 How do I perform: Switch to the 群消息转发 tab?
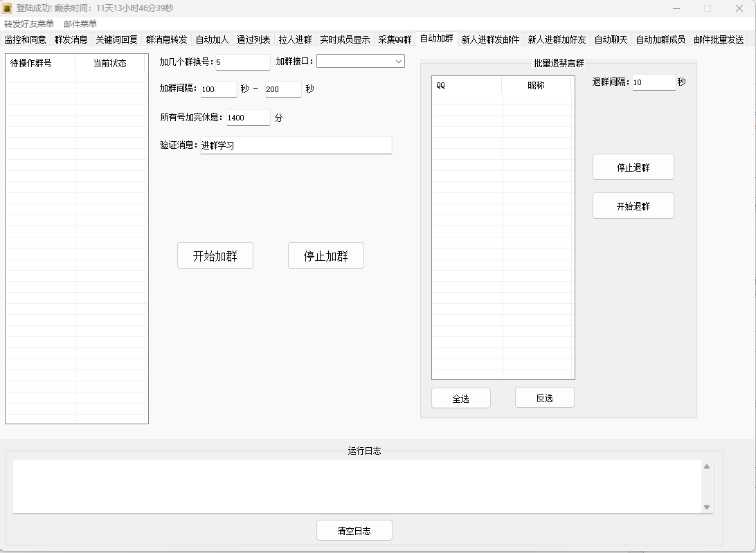pyautogui.click(x=166, y=39)
